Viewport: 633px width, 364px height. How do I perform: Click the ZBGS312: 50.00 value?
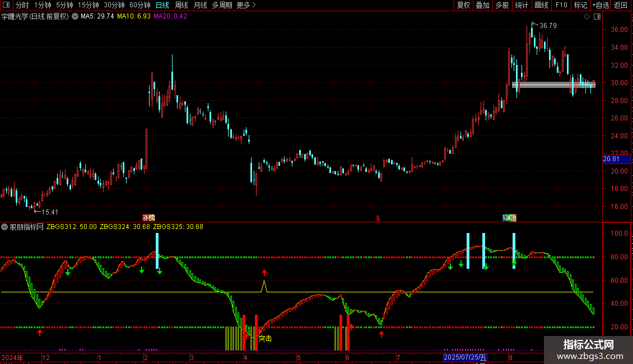72,227
